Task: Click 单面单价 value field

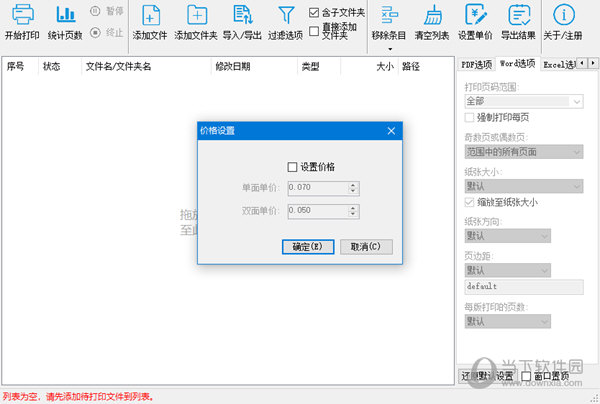Action: click(x=318, y=188)
